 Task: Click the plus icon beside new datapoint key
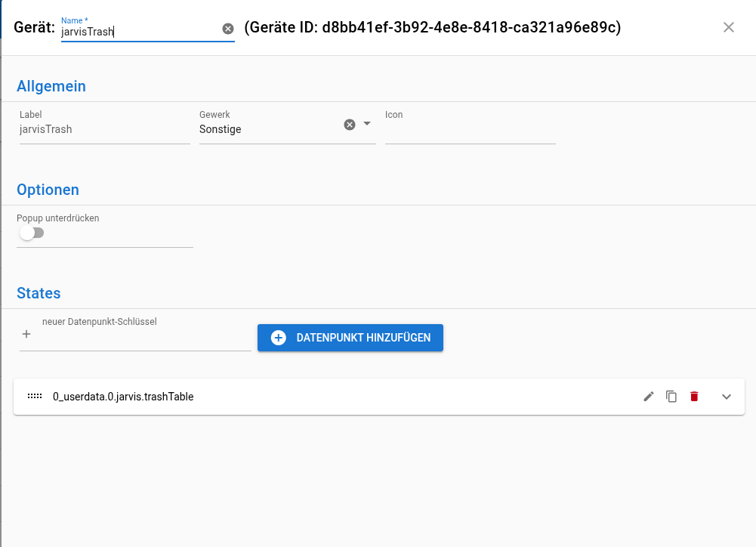26,334
